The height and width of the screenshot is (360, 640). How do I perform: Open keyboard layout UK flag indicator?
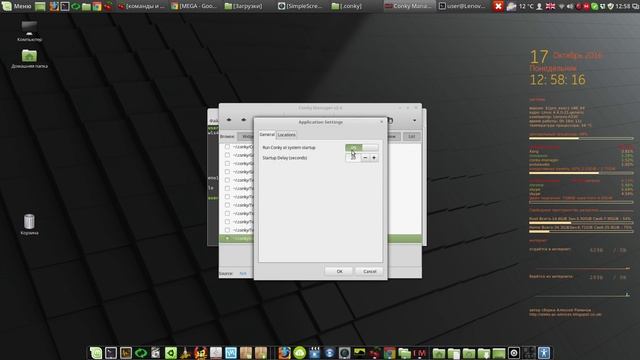(x=550, y=6)
